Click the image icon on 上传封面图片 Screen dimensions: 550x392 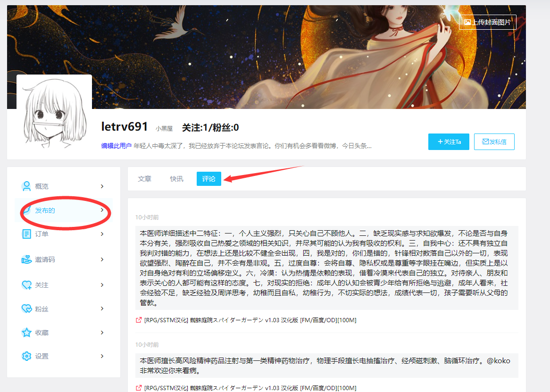pyautogui.click(x=467, y=22)
